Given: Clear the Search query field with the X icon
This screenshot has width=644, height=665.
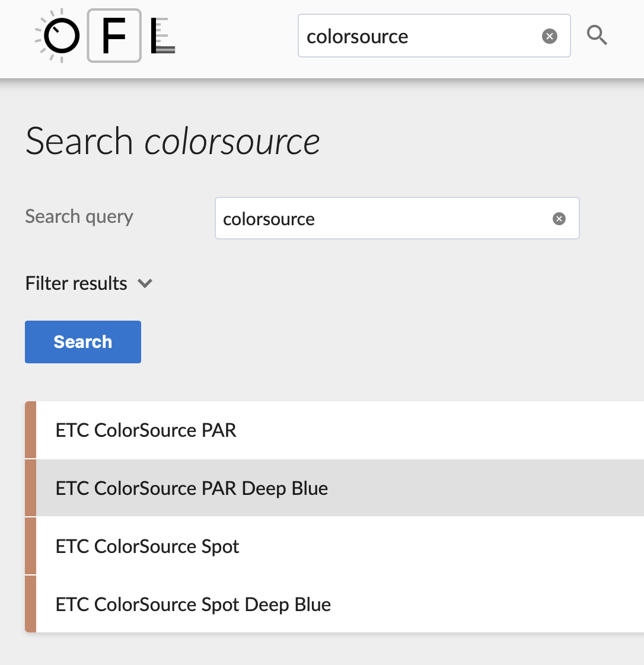Looking at the screenshot, I should [x=559, y=219].
